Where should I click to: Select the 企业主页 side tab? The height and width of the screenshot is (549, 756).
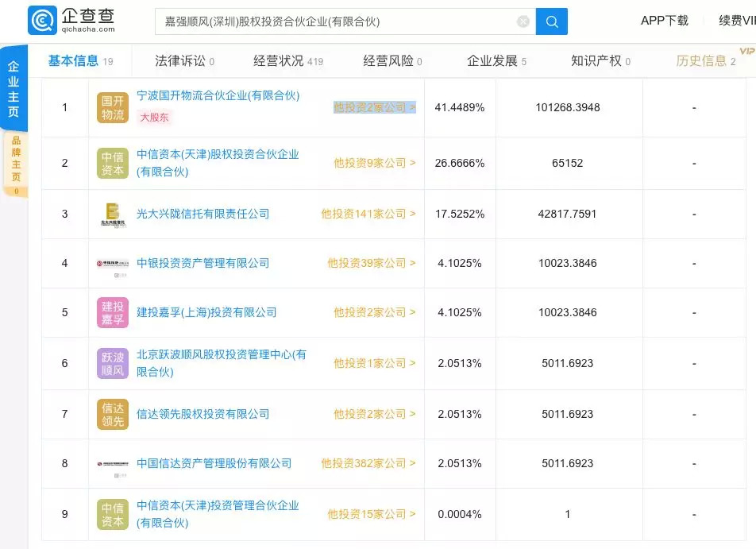click(x=13, y=89)
